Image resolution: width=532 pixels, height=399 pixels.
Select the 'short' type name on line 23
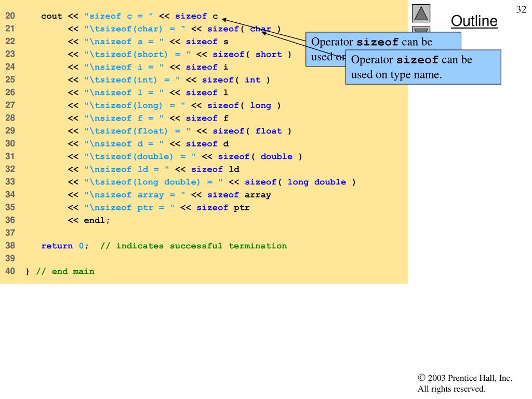tap(269, 54)
